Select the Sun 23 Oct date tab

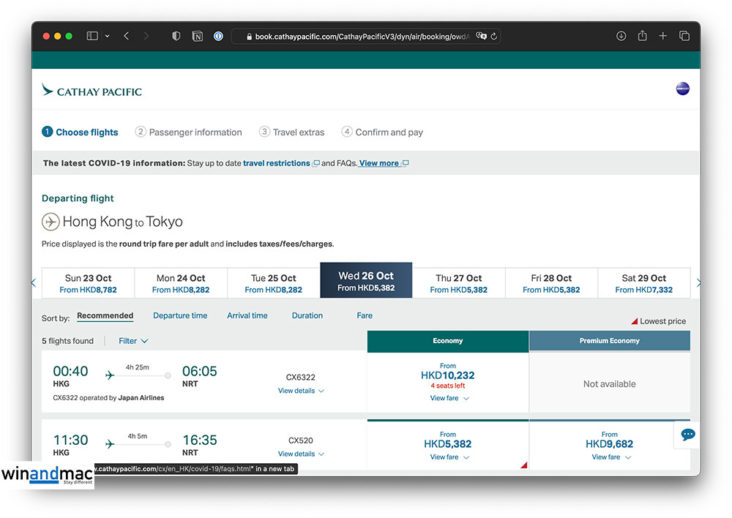[x=88, y=283]
